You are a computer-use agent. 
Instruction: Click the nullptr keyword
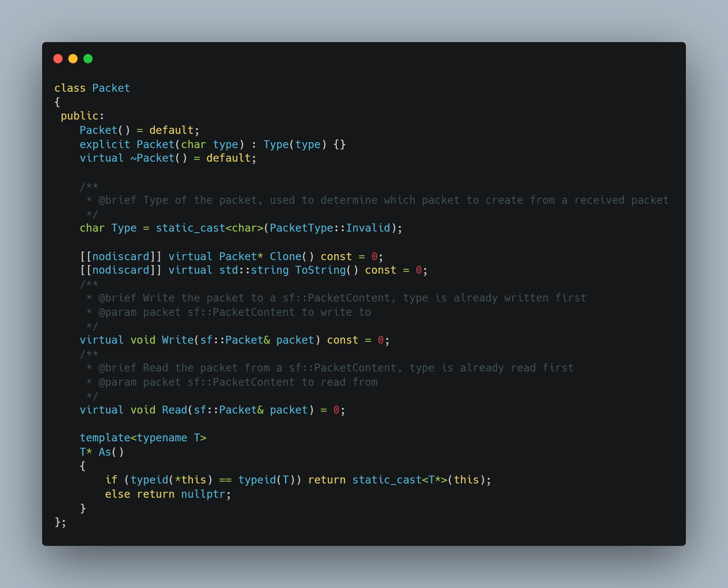tap(203, 494)
